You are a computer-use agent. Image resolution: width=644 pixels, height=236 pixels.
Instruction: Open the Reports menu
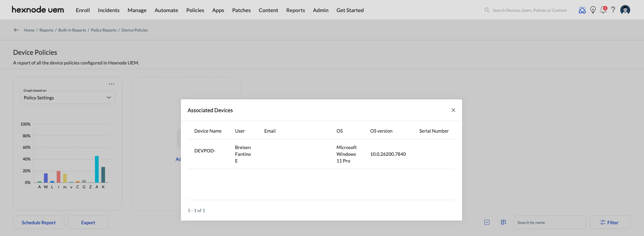[295, 10]
